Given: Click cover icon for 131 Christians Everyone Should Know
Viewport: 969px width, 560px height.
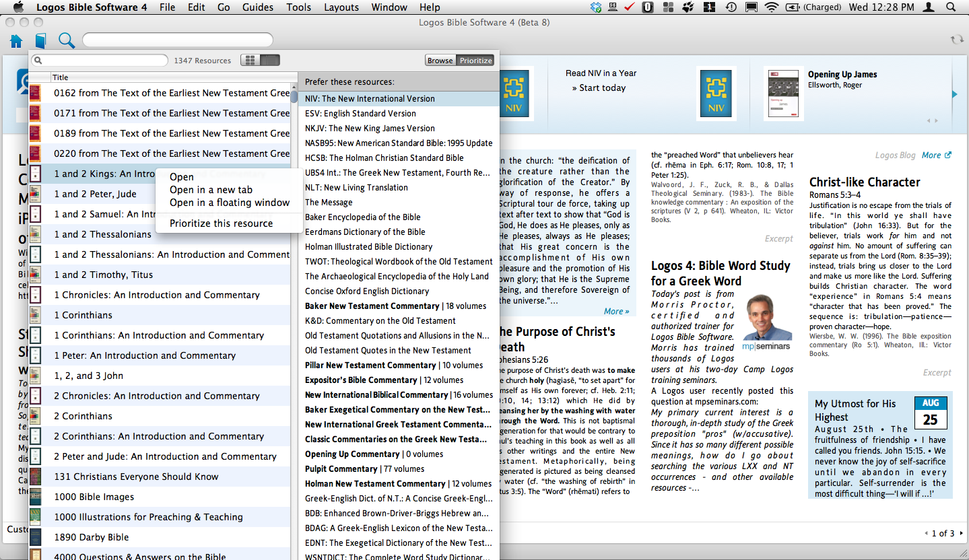Looking at the screenshot, I should [35, 477].
